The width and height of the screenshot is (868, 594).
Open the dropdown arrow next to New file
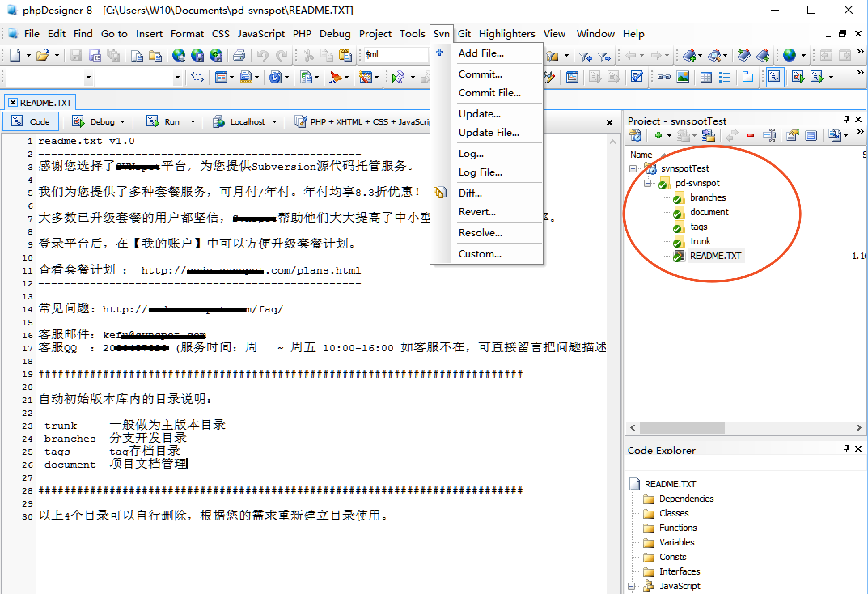point(28,55)
